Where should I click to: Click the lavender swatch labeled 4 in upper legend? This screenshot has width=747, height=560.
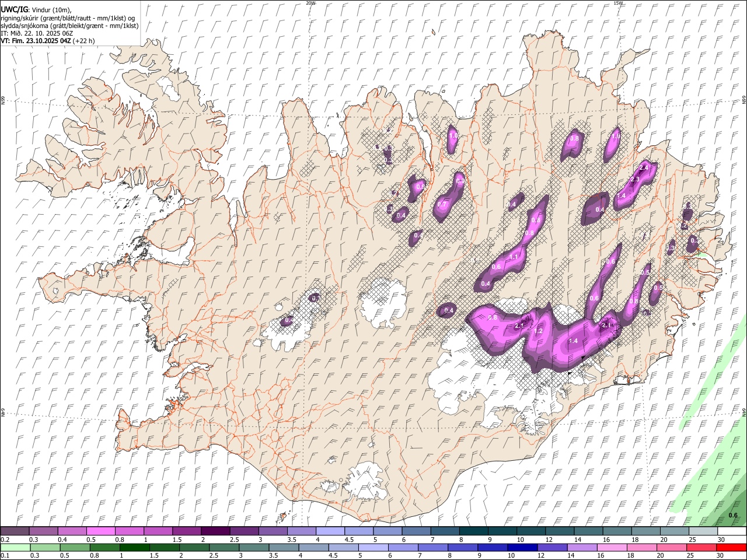click(x=330, y=531)
